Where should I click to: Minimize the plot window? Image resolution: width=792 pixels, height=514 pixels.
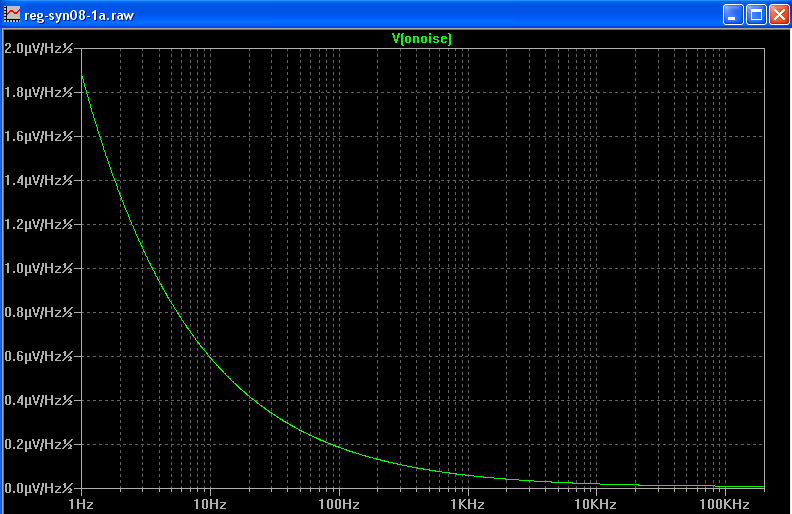(x=732, y=15)
